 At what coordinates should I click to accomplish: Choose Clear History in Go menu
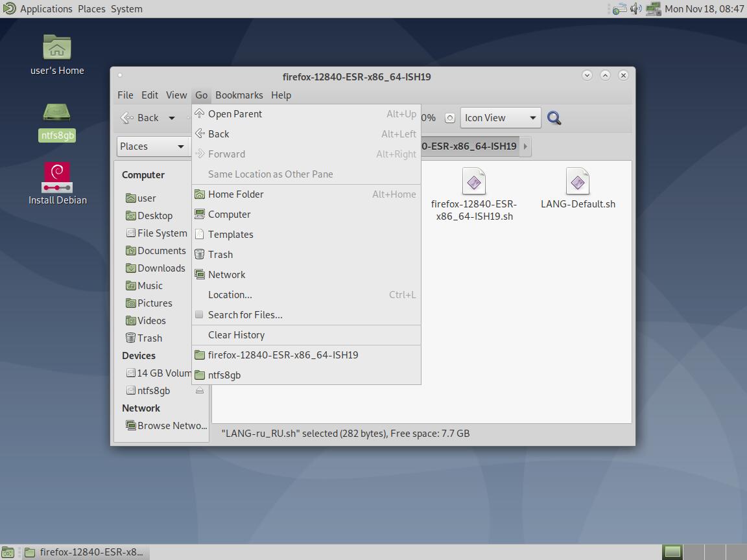point(306,334)
